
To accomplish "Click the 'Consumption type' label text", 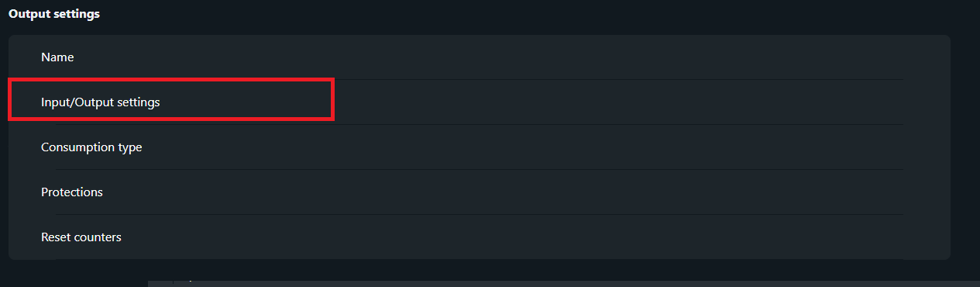I will [x=91, y=147].
